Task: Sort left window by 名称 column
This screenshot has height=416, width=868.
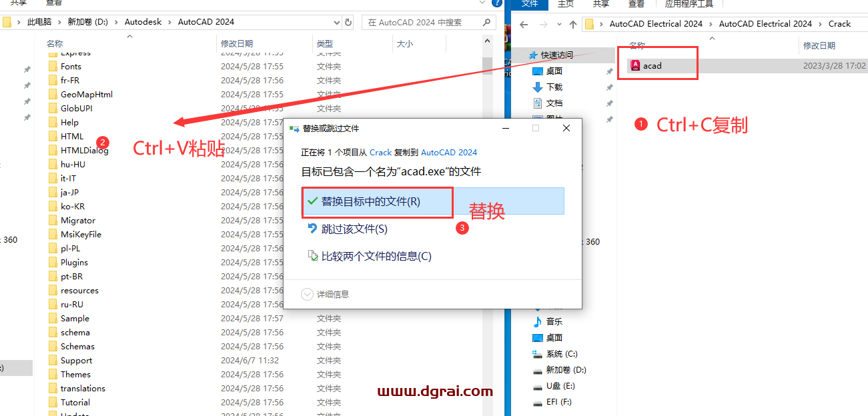Action: coord(55,44)
